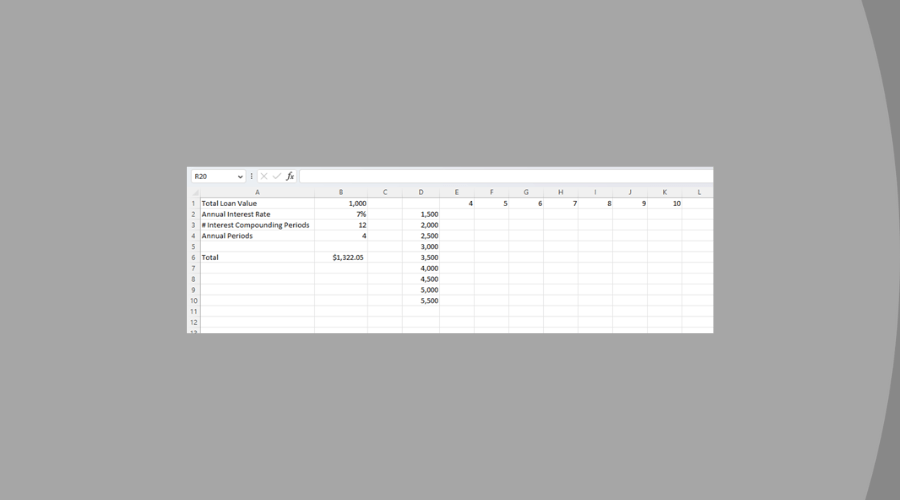The width and height of the screenshot is (900, 500).
Task: Click '# Interest Compounding Periods' cell
Action: 257,225
